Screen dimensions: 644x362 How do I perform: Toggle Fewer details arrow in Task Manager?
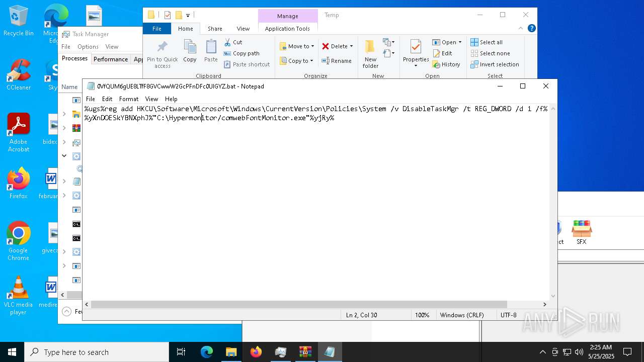click(x=66, y=312)
